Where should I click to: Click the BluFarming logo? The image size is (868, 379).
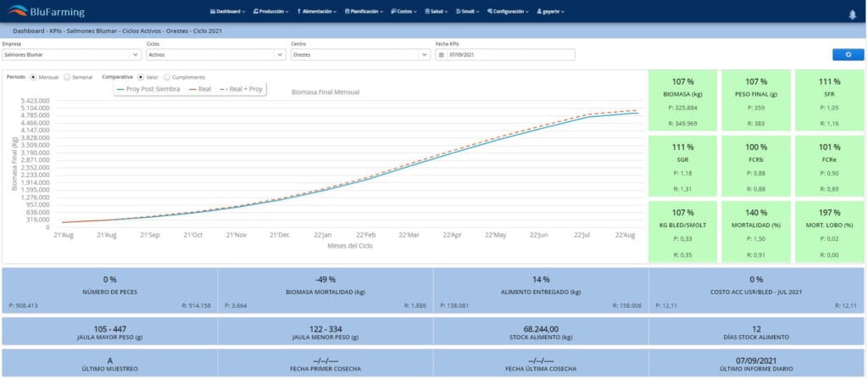(x=44, y=12)
